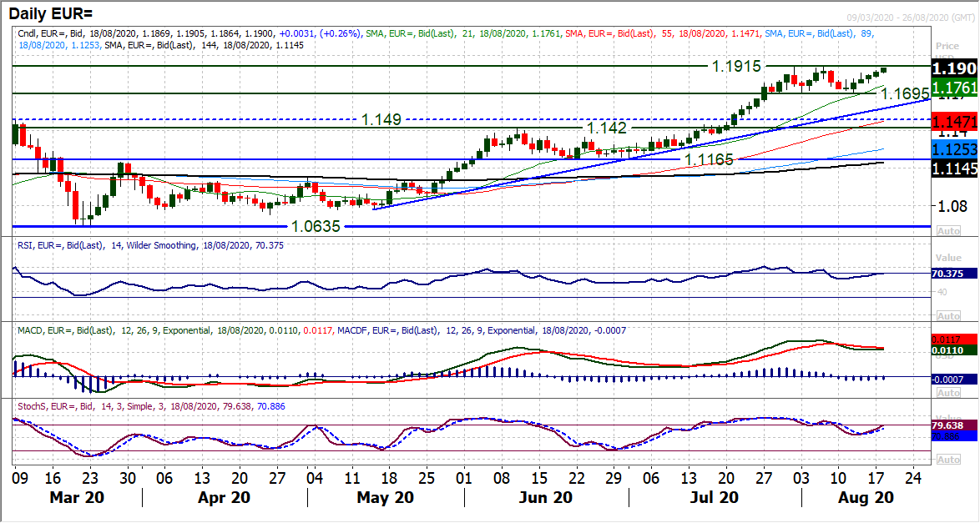Click the RSI 70.375 value tag
The image size is (980, 523).
click(955, 273)
